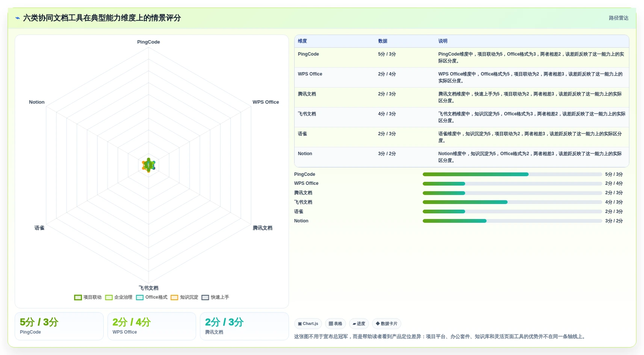
Task: Open the PingCode 5分 / 3分 data card
Action: [x=59, y=326]
